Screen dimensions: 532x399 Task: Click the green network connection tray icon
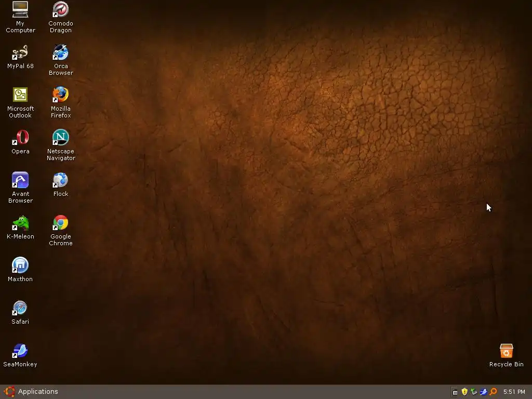(x=474, y=392)
